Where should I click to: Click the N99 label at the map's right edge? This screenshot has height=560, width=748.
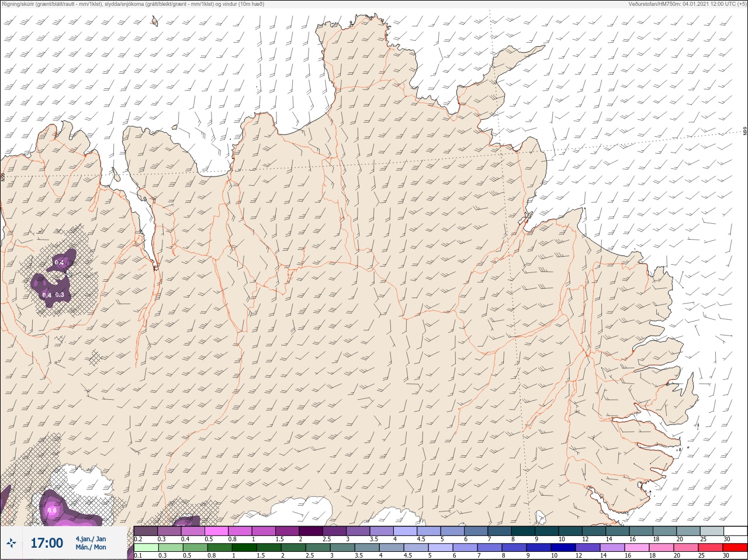point(745,132)
